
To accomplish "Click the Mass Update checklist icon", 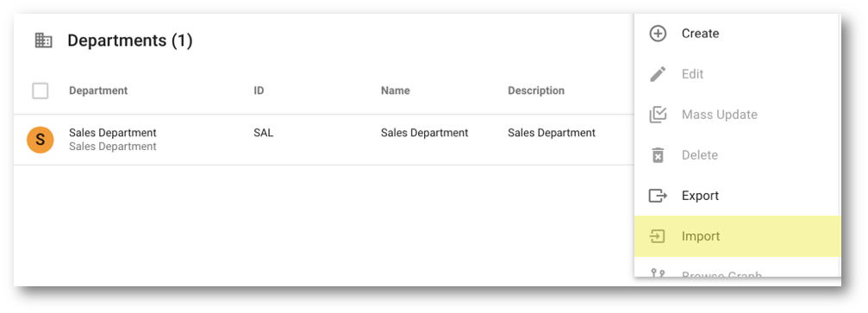I will (x=657, y=115).
